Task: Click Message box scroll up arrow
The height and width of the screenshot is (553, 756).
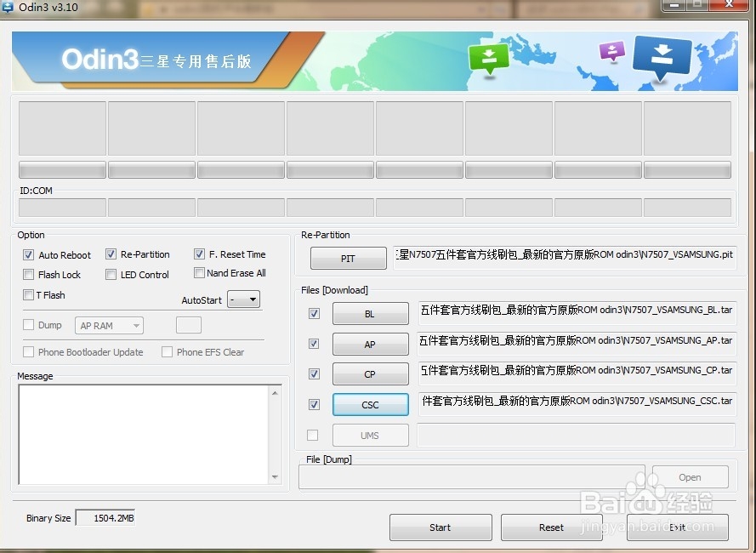Action: point(275,393)
